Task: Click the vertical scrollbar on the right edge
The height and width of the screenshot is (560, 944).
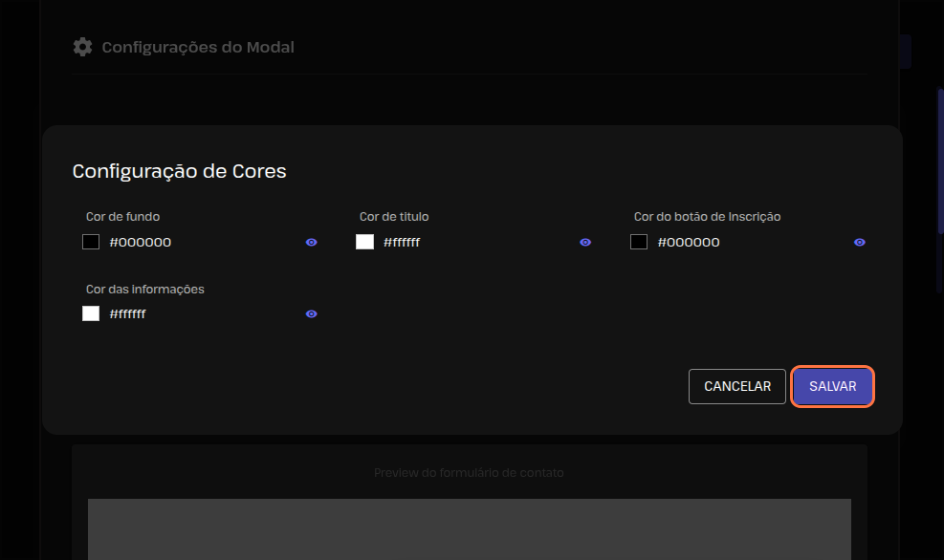Action: (x=939, y=191)
